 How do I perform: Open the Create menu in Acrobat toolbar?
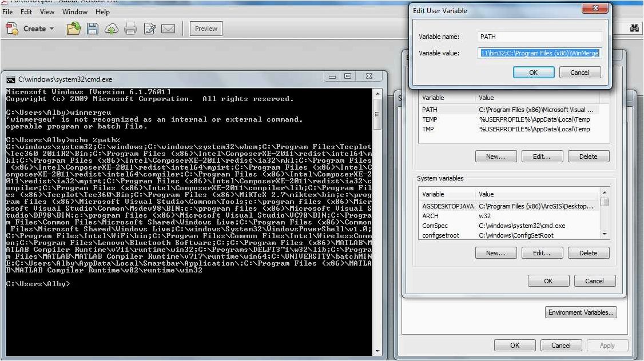pyautogui.click(x=39, y=29)
